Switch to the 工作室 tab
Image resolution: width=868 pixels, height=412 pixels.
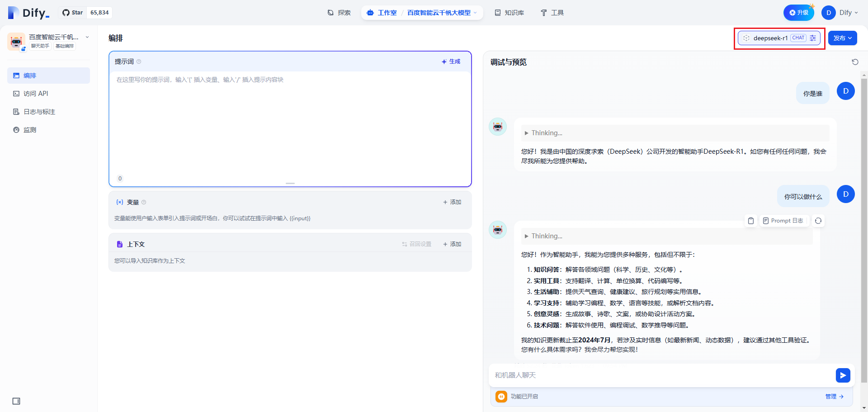tap(382, 13)
